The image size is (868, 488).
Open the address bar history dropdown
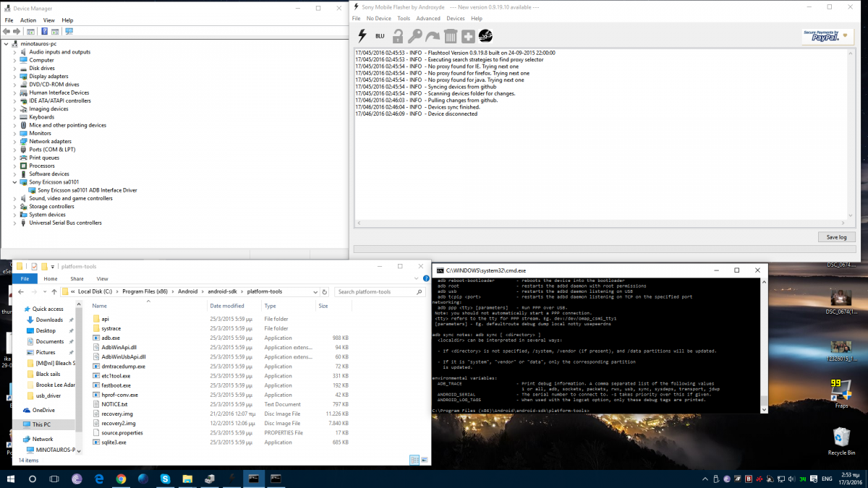(x=315, y=292)
